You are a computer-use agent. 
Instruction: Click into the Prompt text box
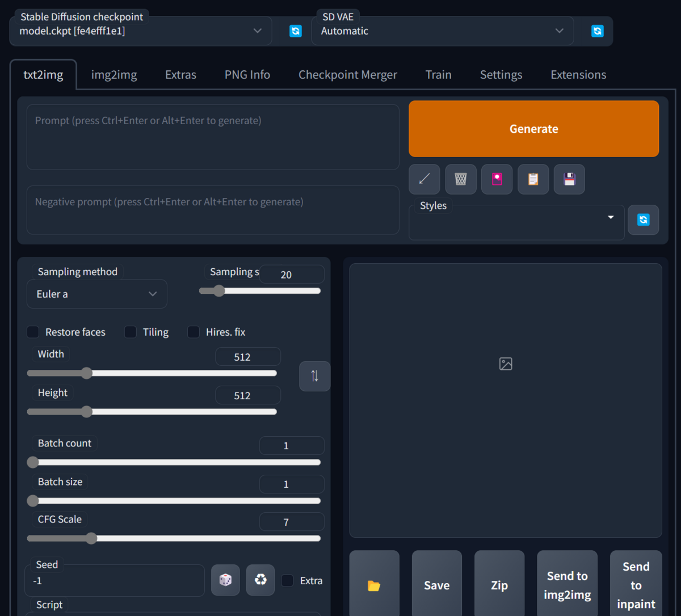[213, 137]
